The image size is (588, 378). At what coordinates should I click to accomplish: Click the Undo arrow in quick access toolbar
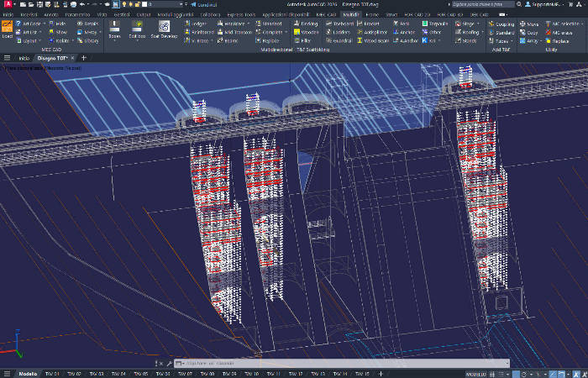click(82, 4)
